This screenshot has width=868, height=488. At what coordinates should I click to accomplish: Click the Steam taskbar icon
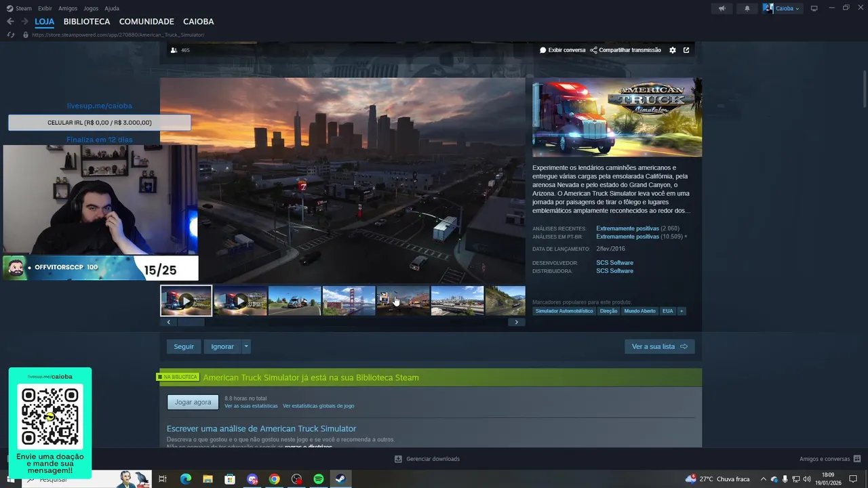point(340,479)
